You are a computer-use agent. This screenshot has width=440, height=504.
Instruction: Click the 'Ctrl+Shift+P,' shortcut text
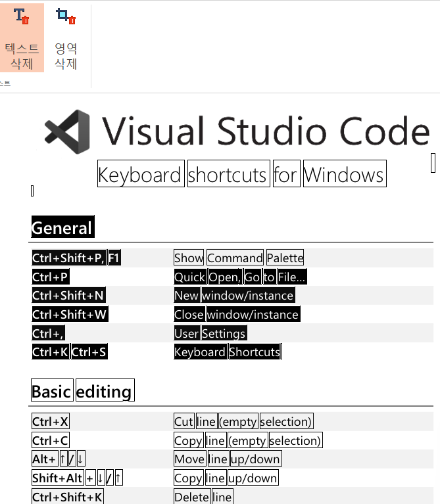pyautogui.click(x=69, y=258)
